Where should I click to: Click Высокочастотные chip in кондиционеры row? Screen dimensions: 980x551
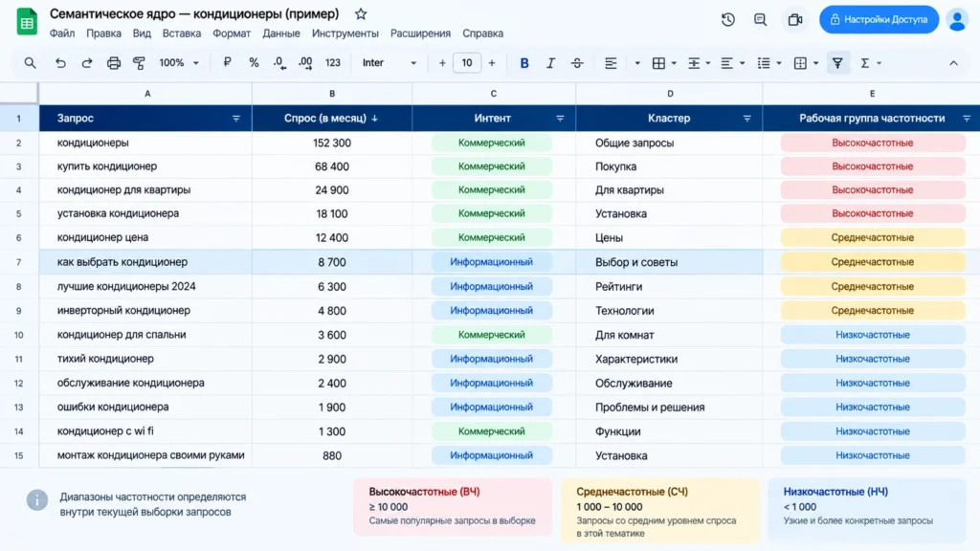pos(873,143)
